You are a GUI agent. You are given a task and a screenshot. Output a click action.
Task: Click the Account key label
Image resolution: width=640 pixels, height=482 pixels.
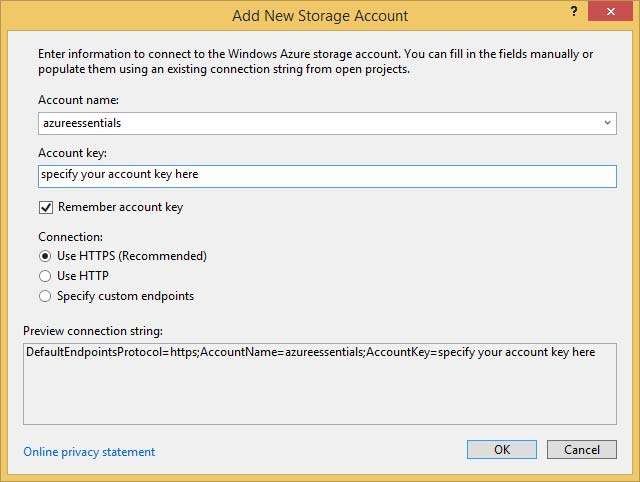pos(72,153)
